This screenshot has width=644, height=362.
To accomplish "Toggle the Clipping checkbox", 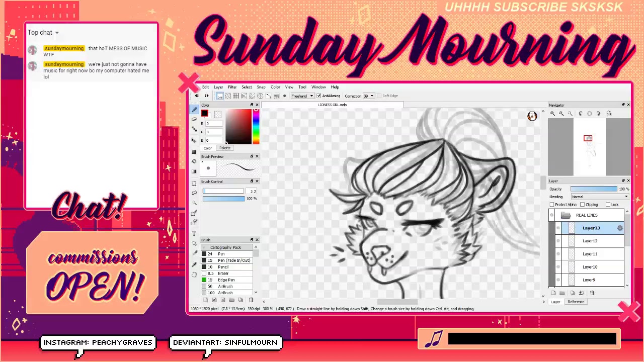I will click(582, 205).
